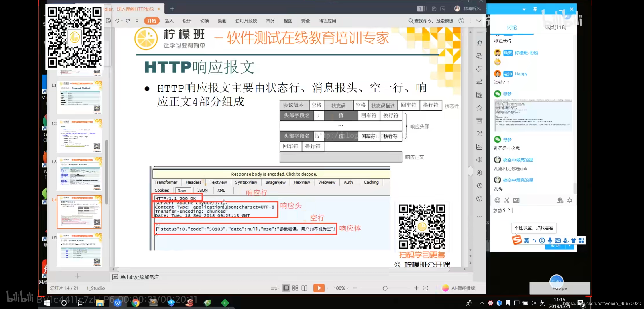644x309 pixels.
Task: Open the 插入 ribbon tab
Action: 169,21
